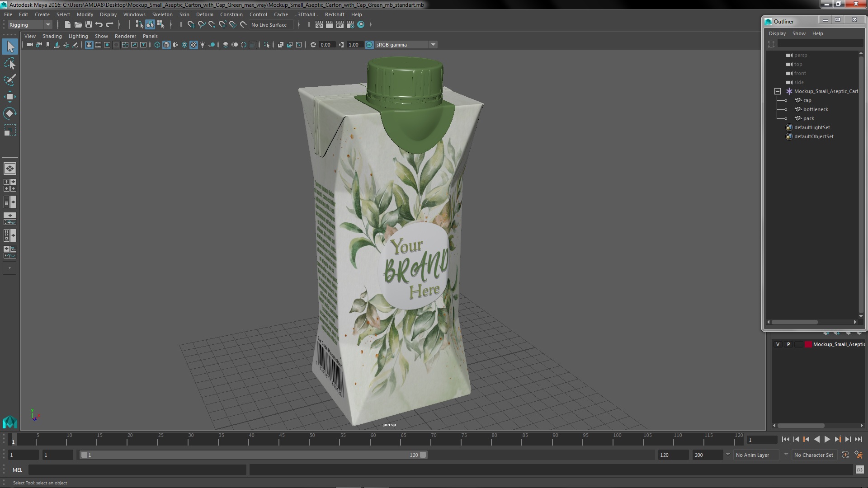
Task: Open the Deform menu
Action: point(204,14)
